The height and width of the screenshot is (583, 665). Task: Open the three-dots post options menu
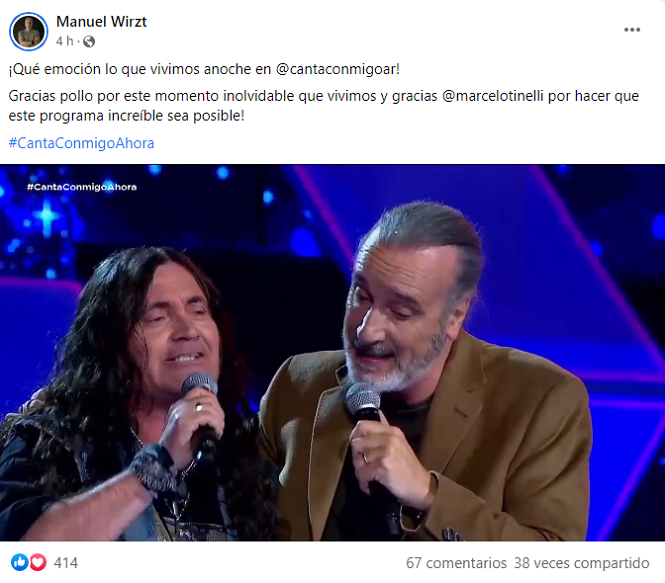[631, 30]
